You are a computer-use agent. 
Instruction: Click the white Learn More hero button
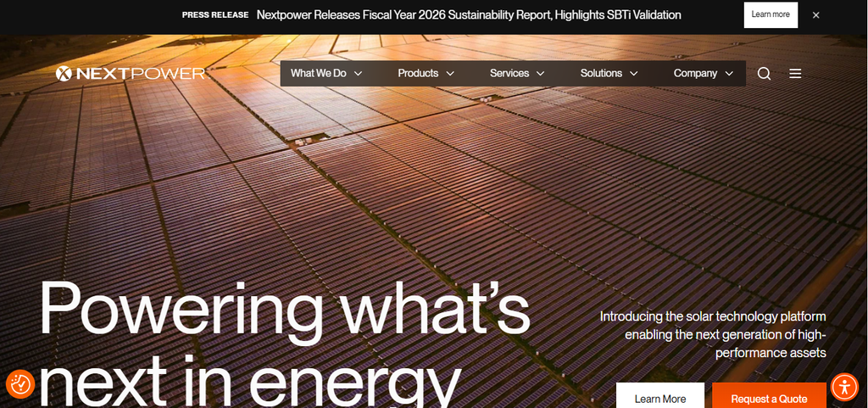659,398
